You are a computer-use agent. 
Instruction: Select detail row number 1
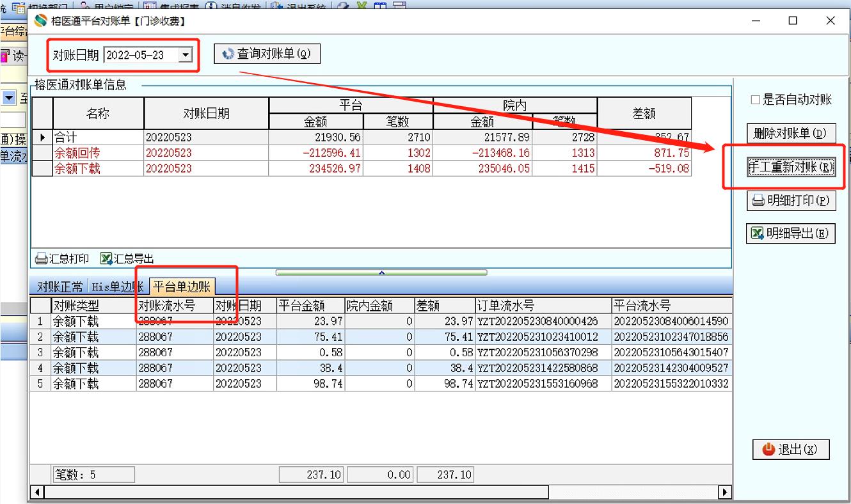(40, 321)
